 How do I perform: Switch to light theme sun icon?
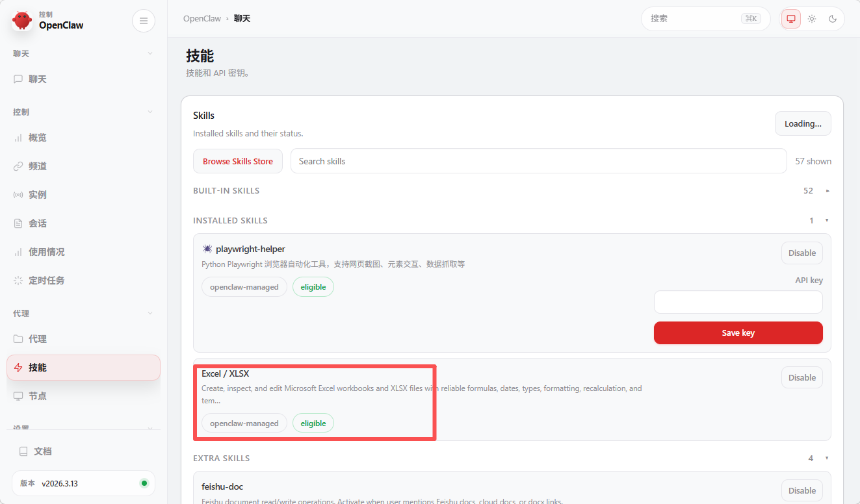[x=812, y=19]
